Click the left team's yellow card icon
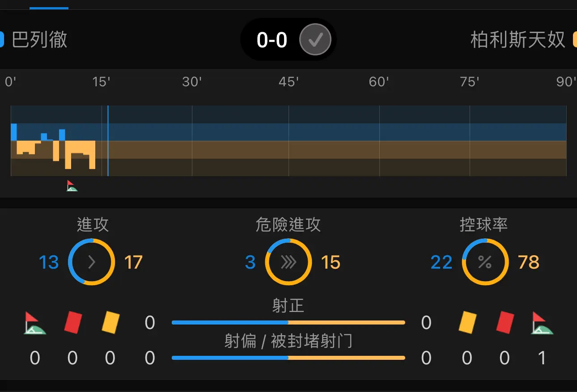 coord(110,322)
